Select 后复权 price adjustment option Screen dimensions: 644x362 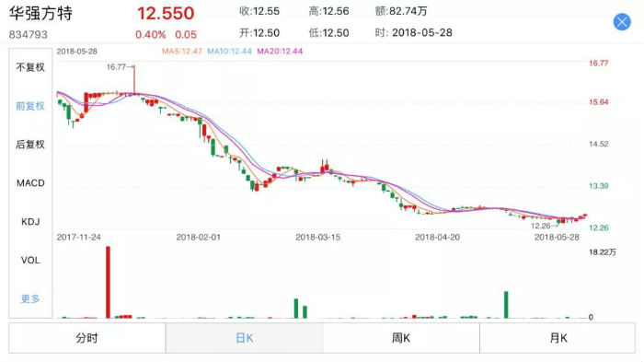pos(30,145)
